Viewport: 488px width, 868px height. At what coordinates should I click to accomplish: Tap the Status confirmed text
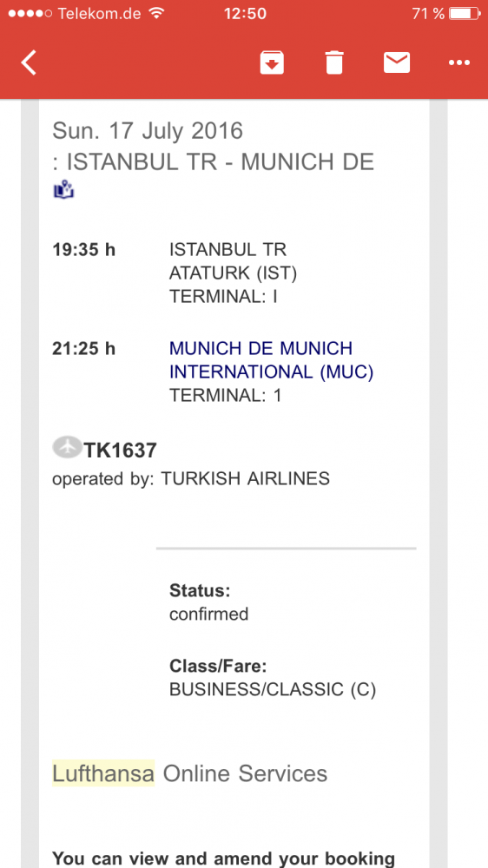(208, 602)
